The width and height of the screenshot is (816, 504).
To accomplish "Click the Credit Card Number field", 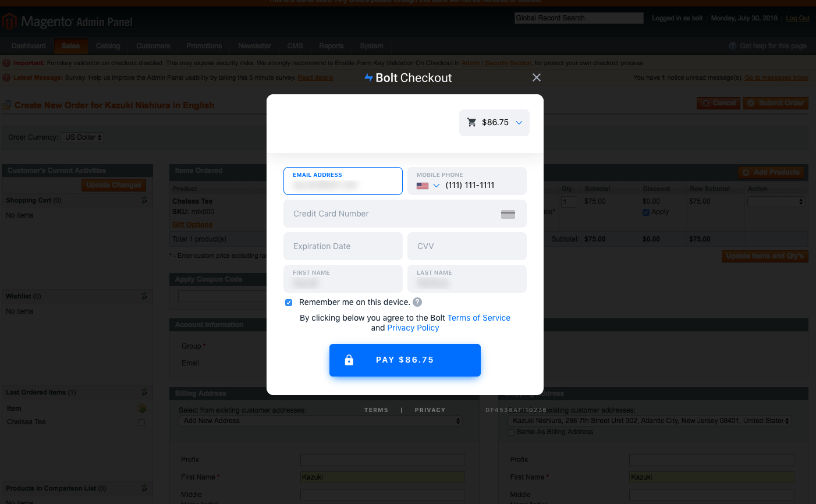I will pyautogui.click(x=405, y=214).
